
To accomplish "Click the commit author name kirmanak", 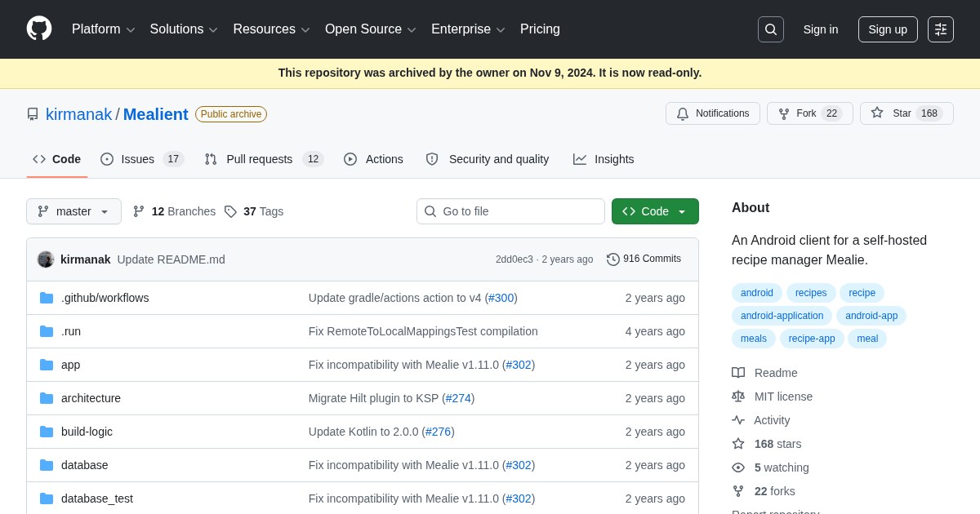I will tap(86, 259).
